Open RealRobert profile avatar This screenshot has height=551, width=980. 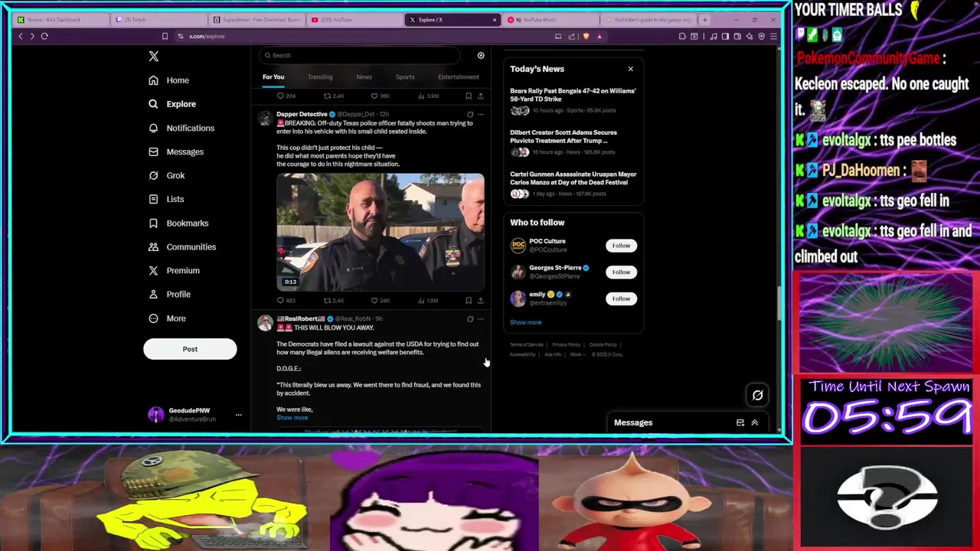[265, 323]
